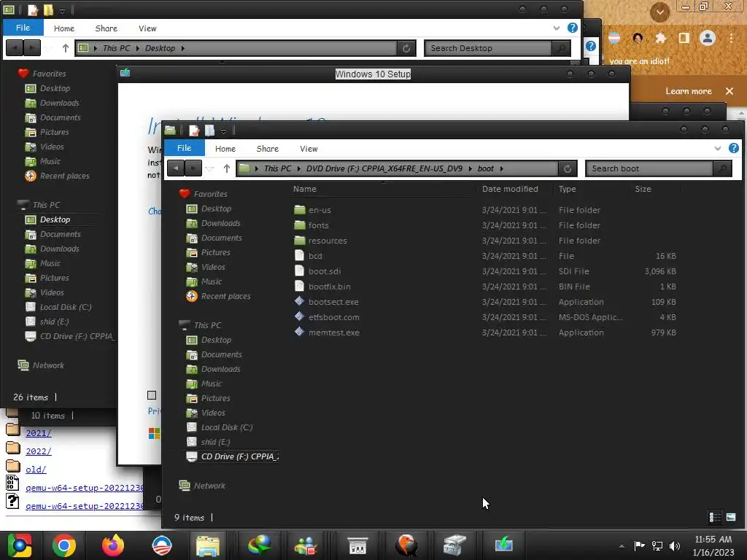This screenshot has height=560, width=747.
Task: Open Network in boot window sidebar
Action: (x=209, y=486)
